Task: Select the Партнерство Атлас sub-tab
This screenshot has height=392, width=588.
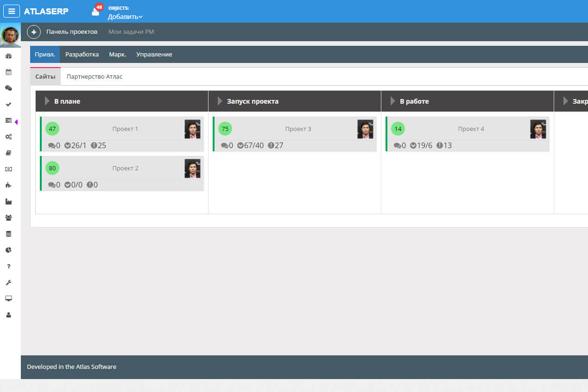Action: point(95,76)
